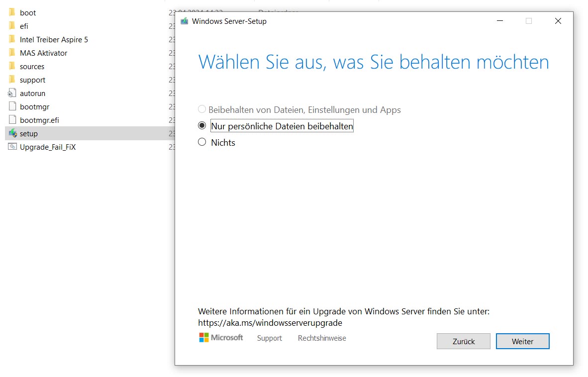The image size is (588, 377).
Task: Click 'Intel Treiber Aspire 5' folder name
Action: click(54, 40)
